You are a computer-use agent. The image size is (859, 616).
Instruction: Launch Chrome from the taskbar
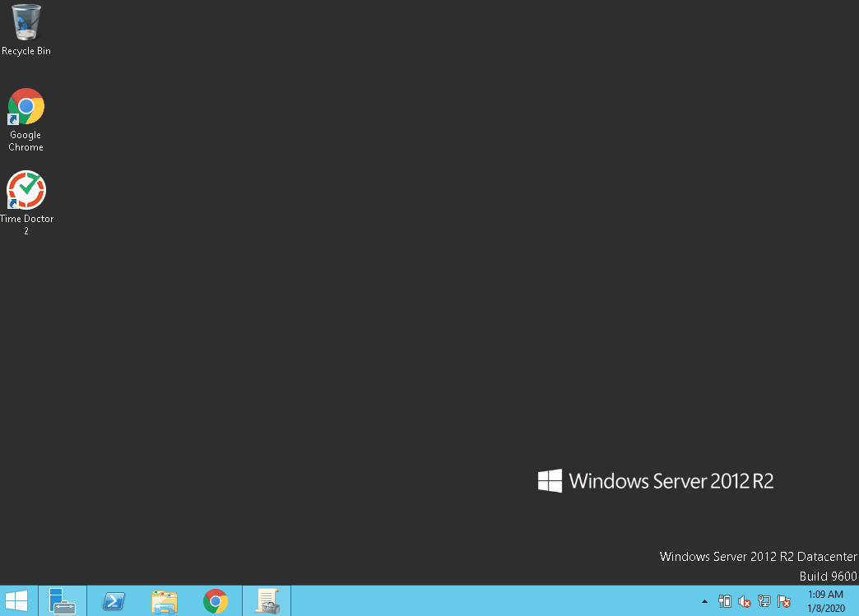pyautogui.click(x=216, y=601)
